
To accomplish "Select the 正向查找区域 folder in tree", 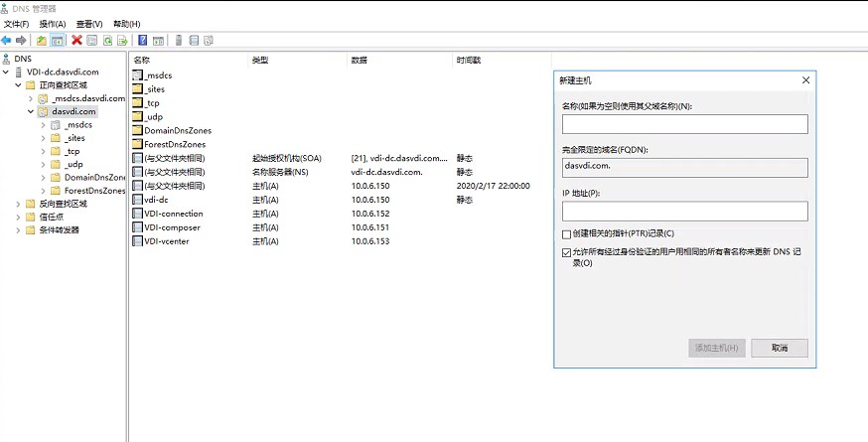I will click(x=64, y=85).
